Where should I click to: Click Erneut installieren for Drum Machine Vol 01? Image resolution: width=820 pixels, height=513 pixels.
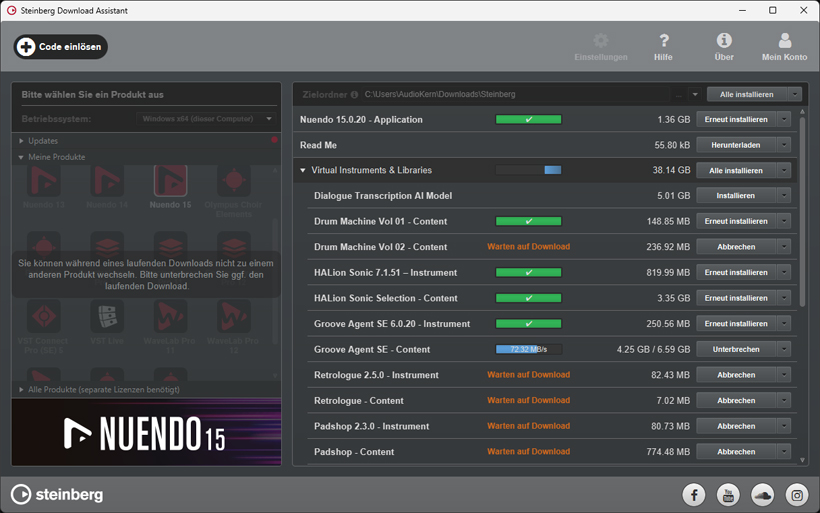point(736,221)
